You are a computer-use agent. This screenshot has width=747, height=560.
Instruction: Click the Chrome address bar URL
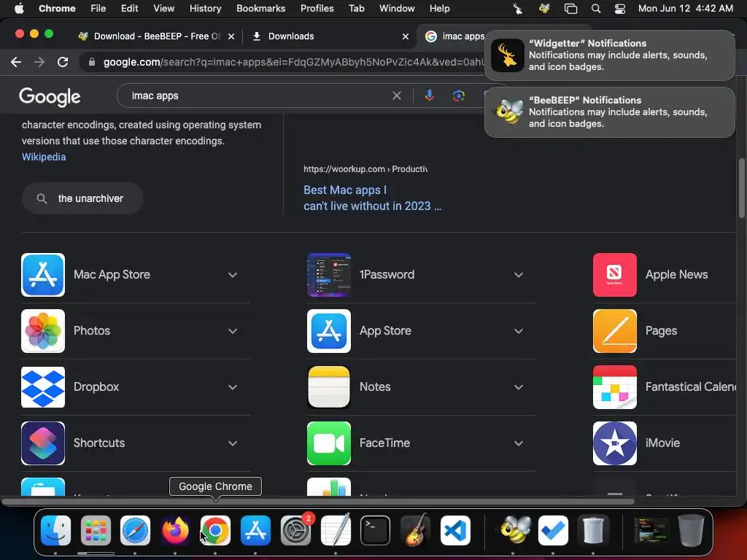point(293,62)
